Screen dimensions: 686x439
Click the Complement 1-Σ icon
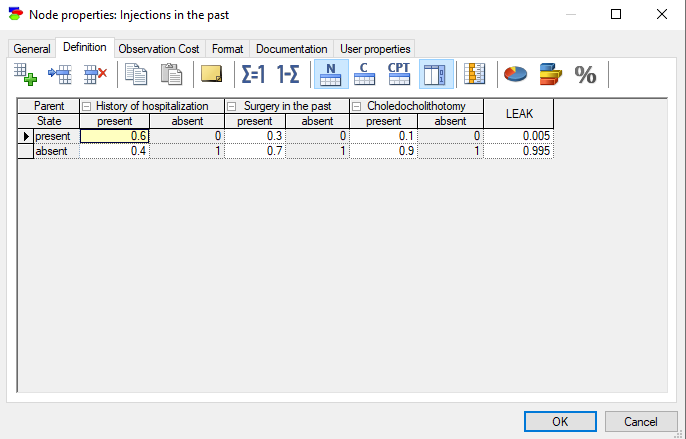point(288,74)
